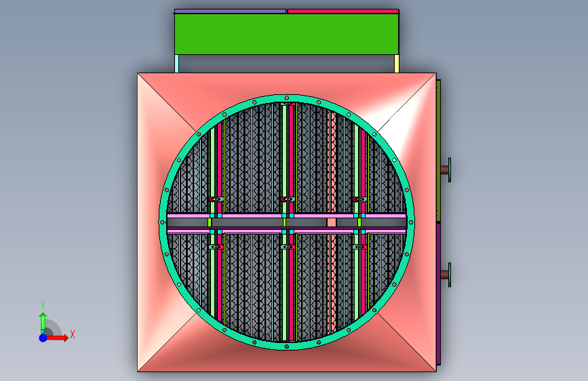Pick the olive green side panel
This screenshot has height=381, width=588.
[439, 150]
